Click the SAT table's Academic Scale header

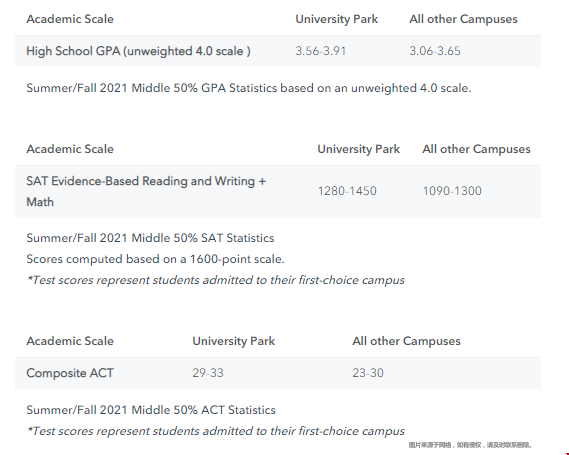point(70,149)
